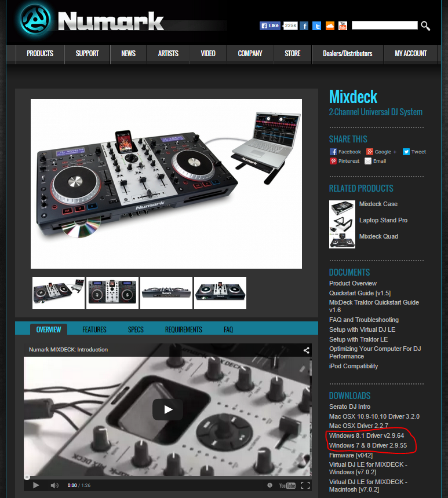448x498 pixels.
Task: Click the Numark logo icon
Action: pyautogui.click(x=35, y=20)
